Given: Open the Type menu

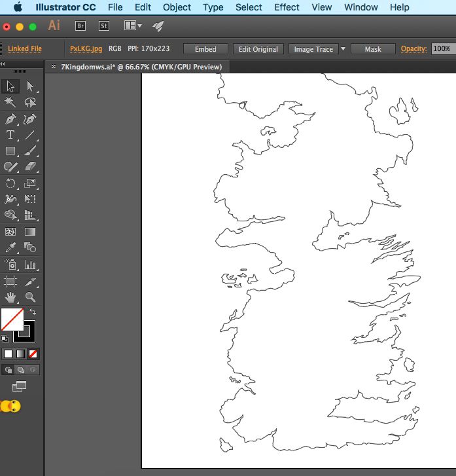Looking at the screenshot, I should [213, 7].
